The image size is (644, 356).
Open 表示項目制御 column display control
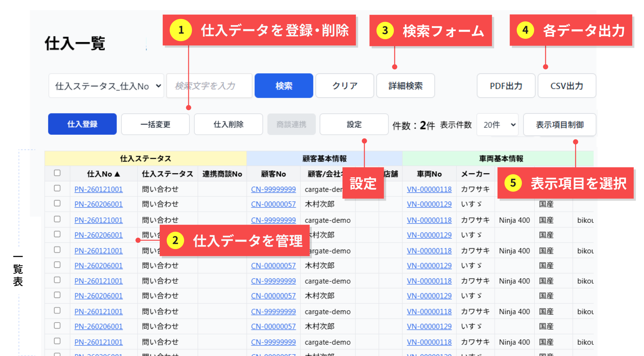click(x=559, y=124)
